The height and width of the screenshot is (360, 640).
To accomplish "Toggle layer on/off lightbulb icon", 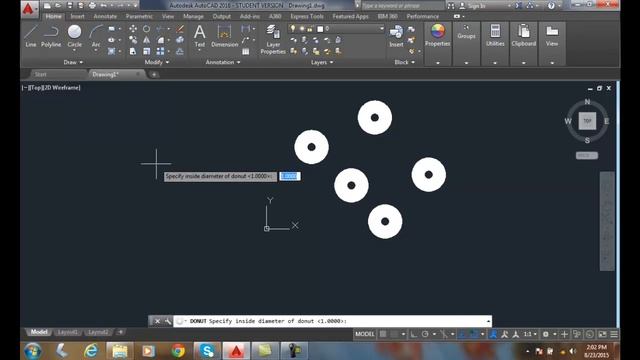I will pos(292,28).
